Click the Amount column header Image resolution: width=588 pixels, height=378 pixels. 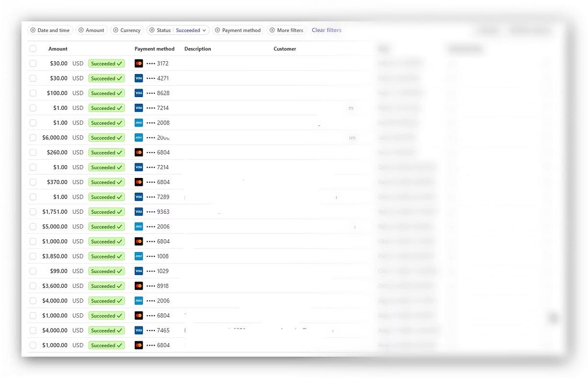(x=58, y=49)
